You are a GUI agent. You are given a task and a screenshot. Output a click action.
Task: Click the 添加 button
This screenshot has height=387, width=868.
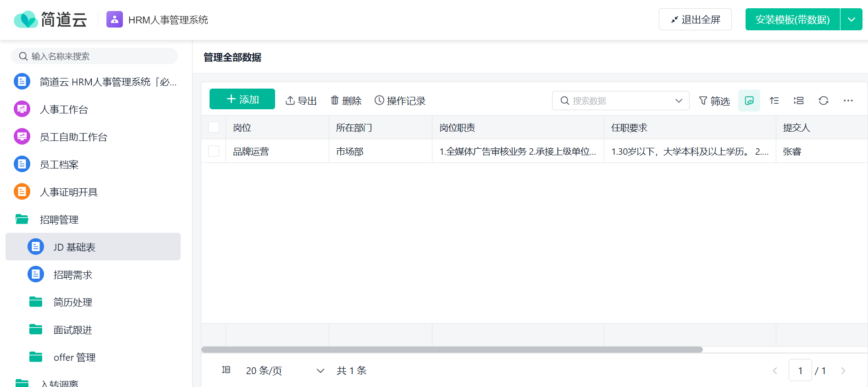pyautogui.click(x=242, y=99)
